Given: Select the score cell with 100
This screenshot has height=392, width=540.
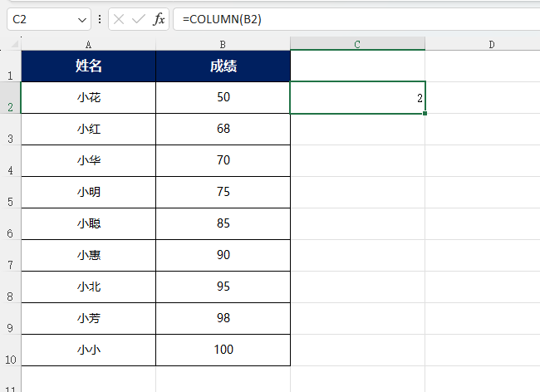Looking at the screenshot, I should point(223,350).
